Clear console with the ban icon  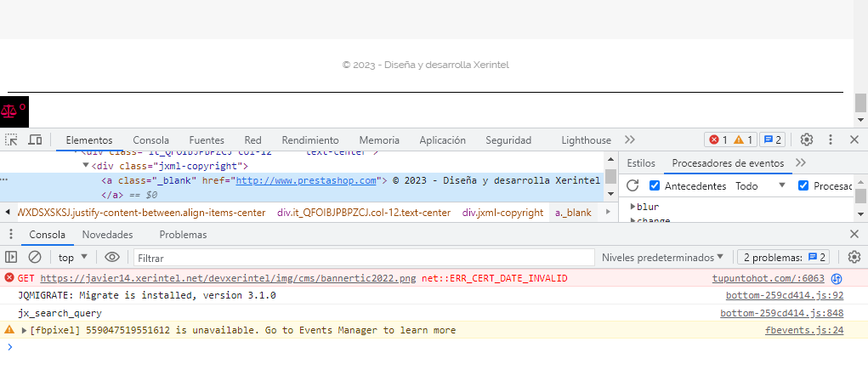(35, 257)
